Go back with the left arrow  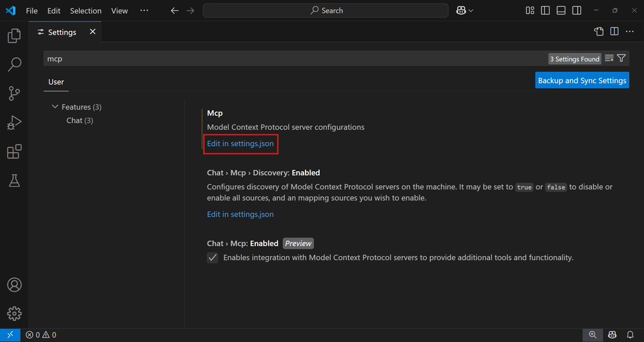175,11
